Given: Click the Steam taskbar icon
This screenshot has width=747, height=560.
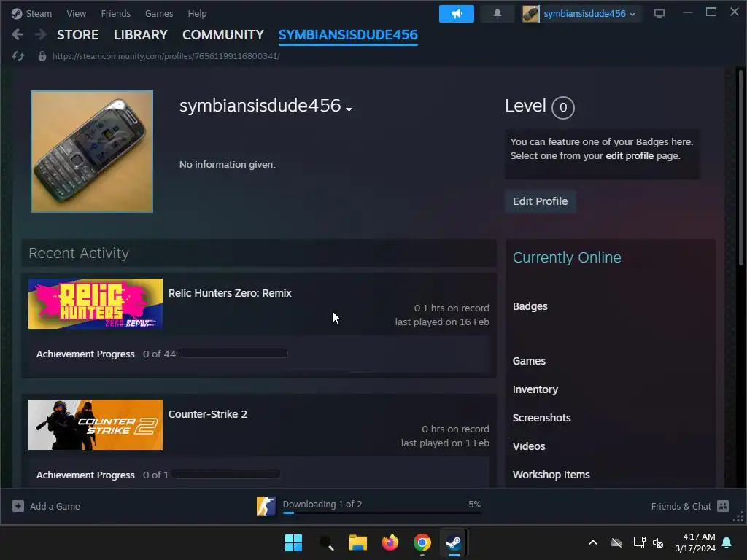Looking at the screenshot, I should pos(454,542).
